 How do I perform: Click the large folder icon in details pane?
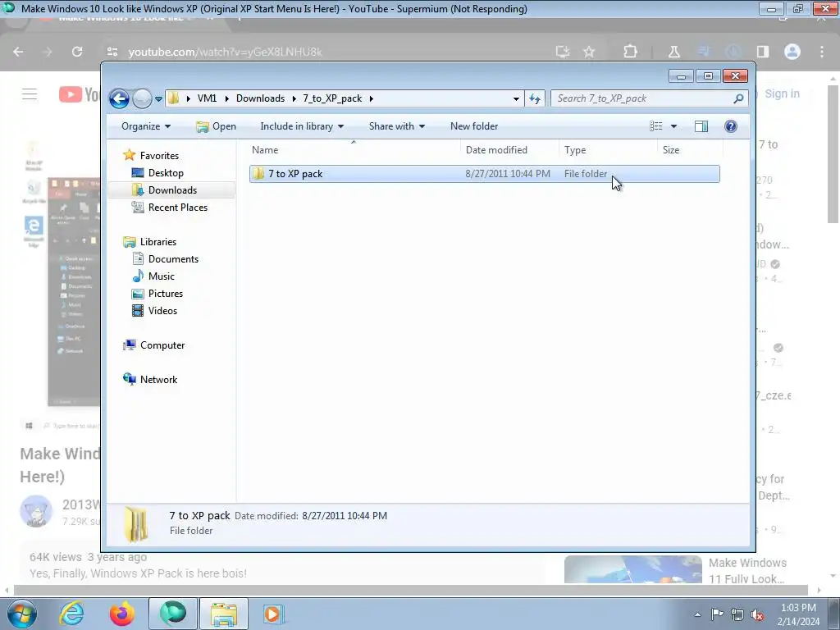click(x=136, y=524)
